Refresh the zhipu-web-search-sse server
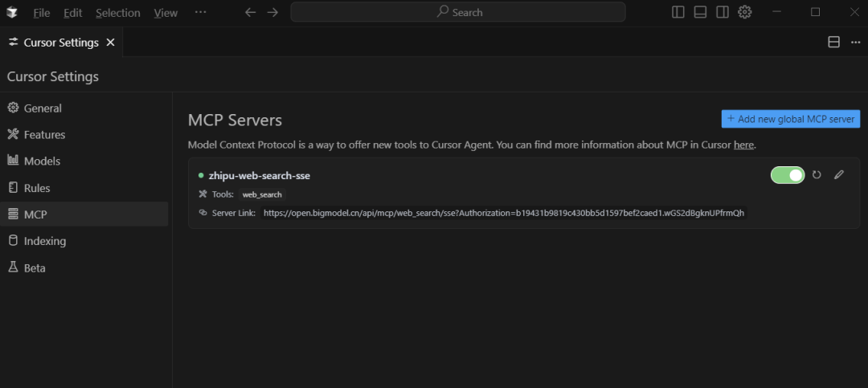 click(x=817, y=175)
